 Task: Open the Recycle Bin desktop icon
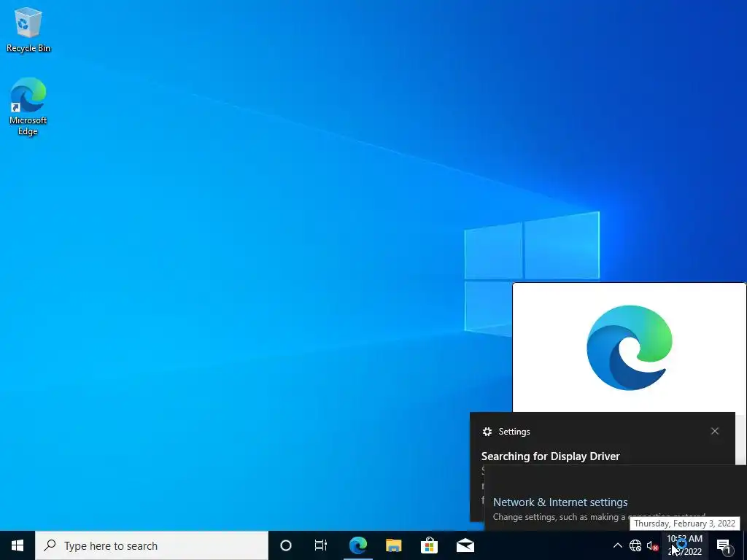(28, 29)
